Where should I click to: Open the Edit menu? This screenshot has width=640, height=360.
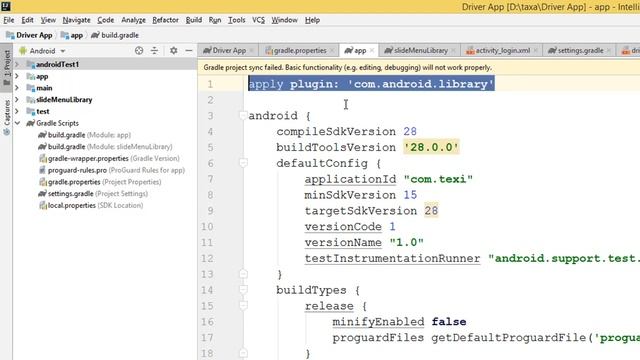tap(27, 20)
